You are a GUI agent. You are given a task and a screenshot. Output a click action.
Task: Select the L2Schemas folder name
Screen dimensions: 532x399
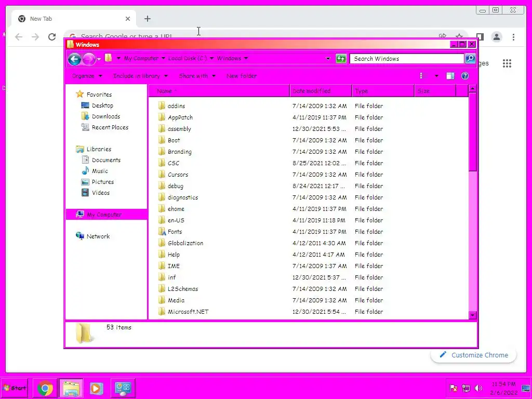[182, 289]
